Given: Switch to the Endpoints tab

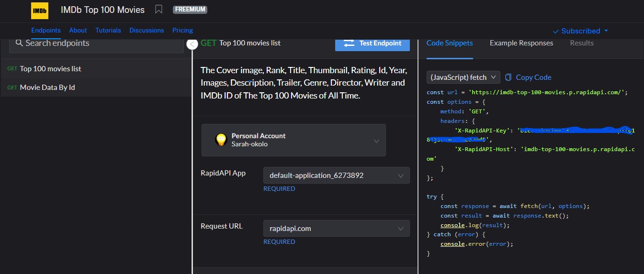Looking at the screenshot, I should pyautogui.click(x=46, y=30).
